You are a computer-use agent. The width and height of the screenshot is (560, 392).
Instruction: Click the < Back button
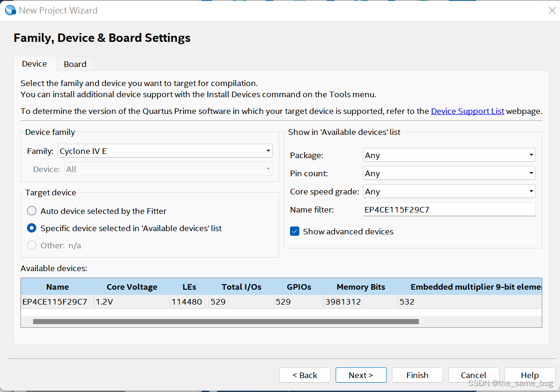point(305,375)
